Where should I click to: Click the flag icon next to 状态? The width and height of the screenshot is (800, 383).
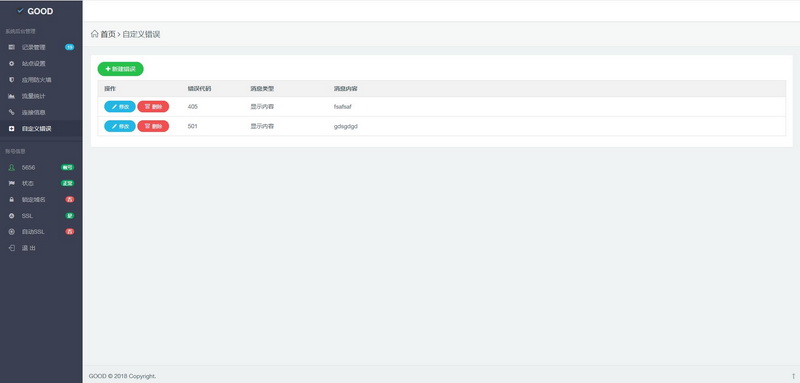click(x=12, y=183)
